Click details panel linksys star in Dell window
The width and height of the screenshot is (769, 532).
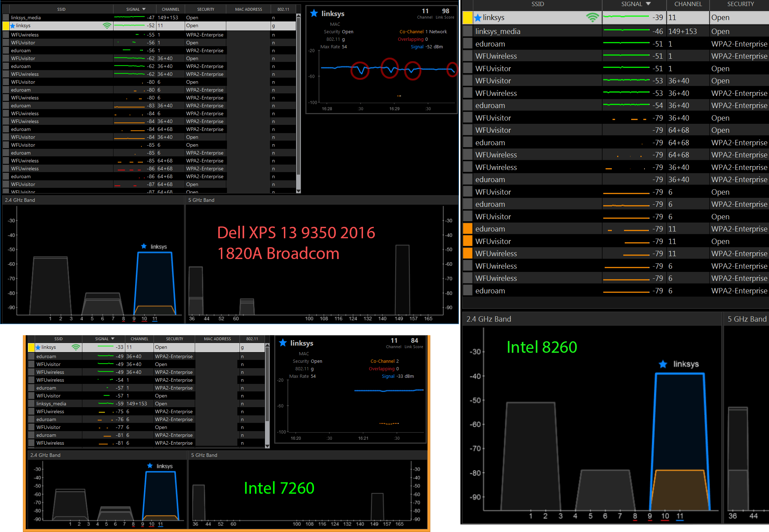[314, 14]
